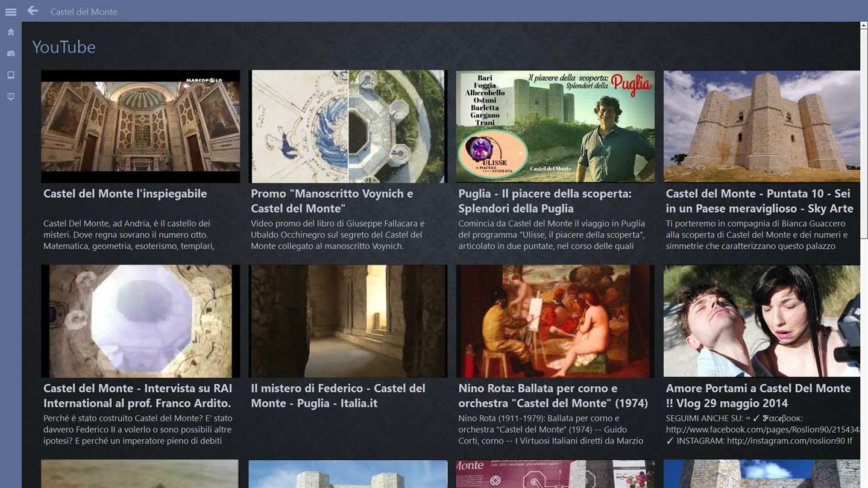Select title 'Amore Portami a Castel Del Monte'
The height and width of the screenshot is (488, 868).
pyautogui.click(x=758, y=396)
